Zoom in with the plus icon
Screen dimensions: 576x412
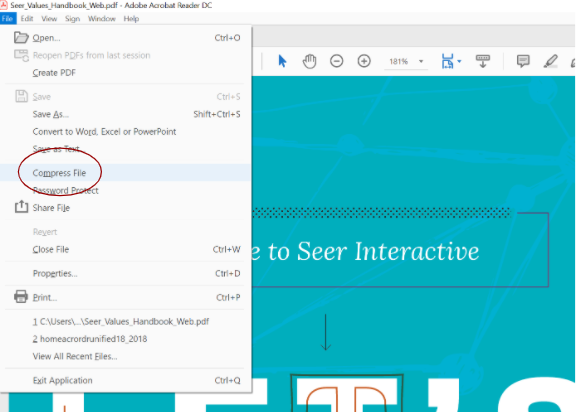(364, 61)
